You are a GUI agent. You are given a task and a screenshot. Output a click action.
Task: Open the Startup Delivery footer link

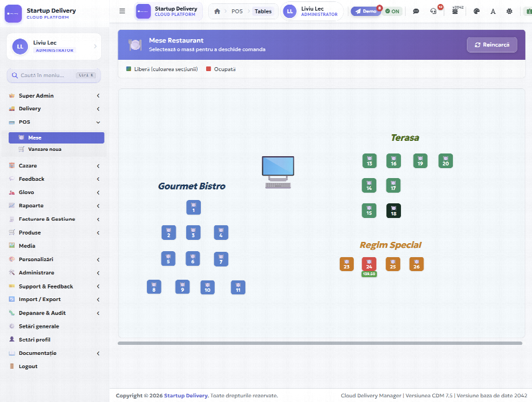tap(186, 395)
